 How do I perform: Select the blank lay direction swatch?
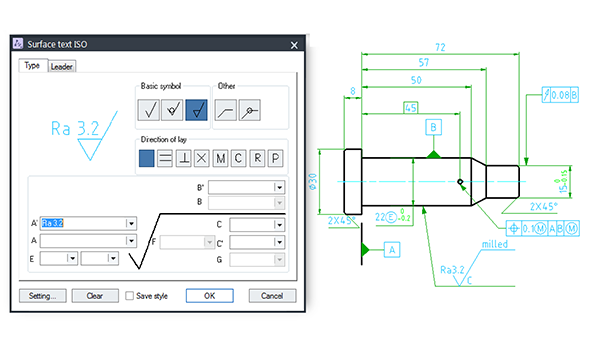pyautogui.click(x=147, y=158)
